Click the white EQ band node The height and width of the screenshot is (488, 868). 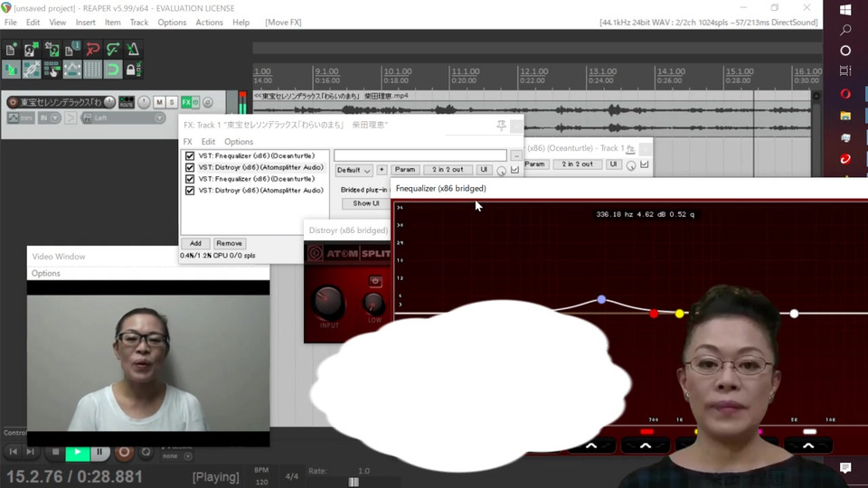point(795,314)
